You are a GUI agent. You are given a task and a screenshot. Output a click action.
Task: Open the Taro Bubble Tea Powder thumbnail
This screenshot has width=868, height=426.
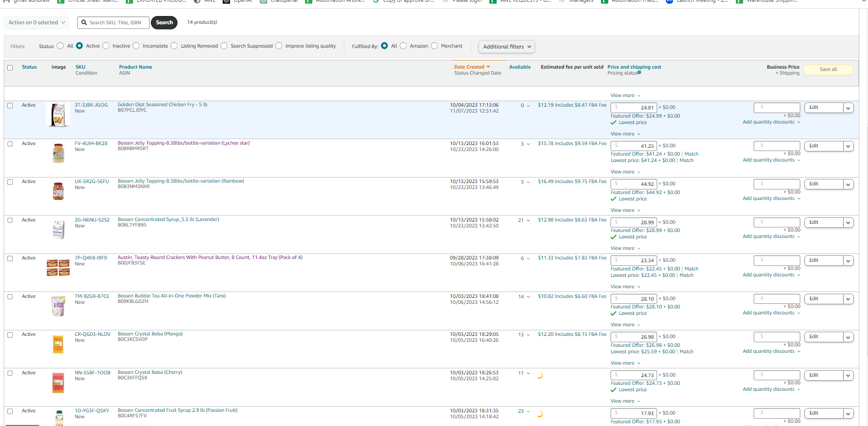[x=58, y=306]
